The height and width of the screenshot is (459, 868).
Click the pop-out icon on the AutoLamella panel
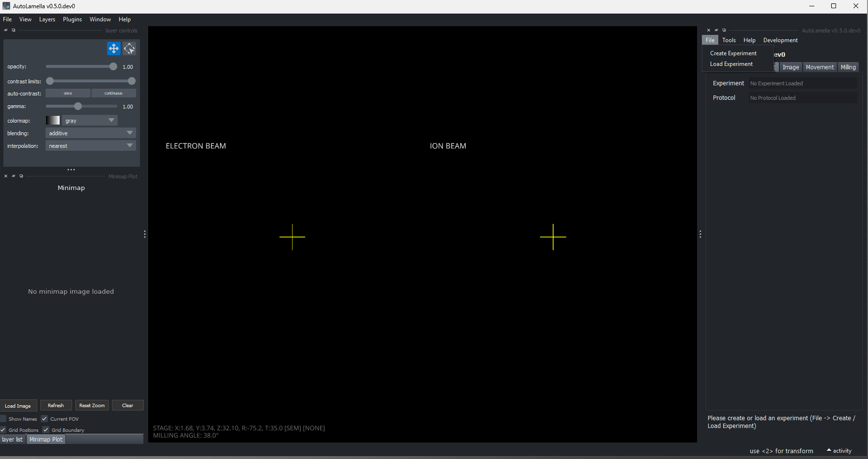tap(724, 30)
